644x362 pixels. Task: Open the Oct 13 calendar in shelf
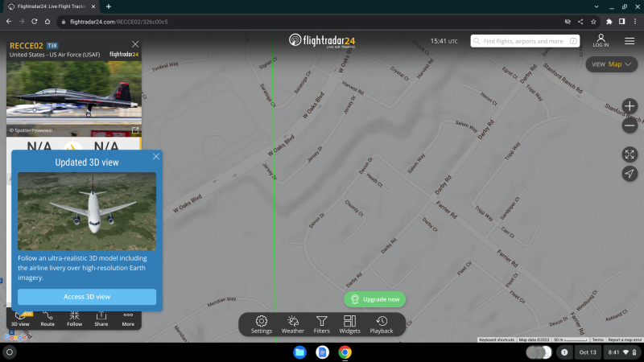588,352
